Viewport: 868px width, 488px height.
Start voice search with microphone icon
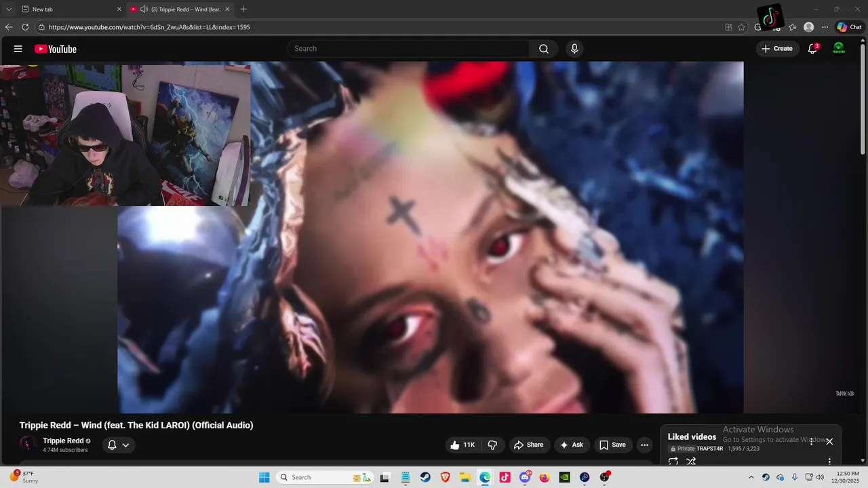point(574,49)
